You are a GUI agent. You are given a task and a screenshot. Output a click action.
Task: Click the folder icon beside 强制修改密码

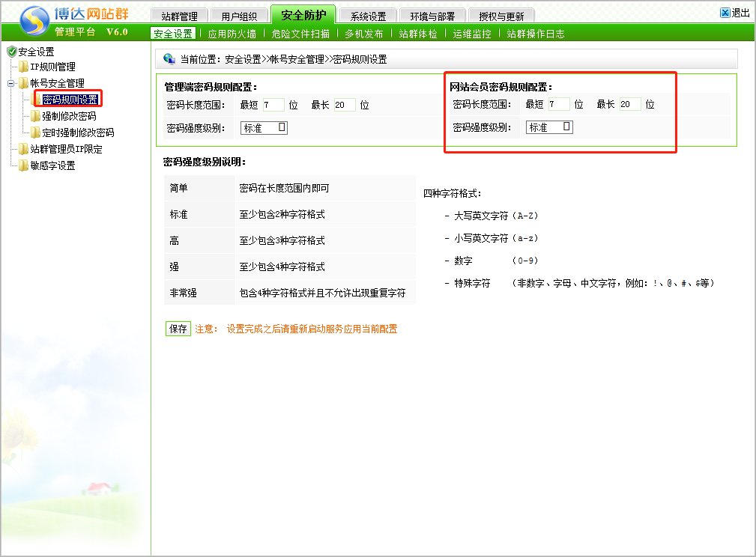(x=35, y=117)
